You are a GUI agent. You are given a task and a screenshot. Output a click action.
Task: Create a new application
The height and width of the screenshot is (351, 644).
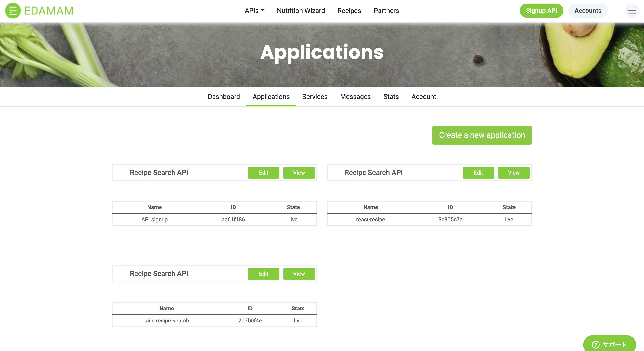(482, 135)
